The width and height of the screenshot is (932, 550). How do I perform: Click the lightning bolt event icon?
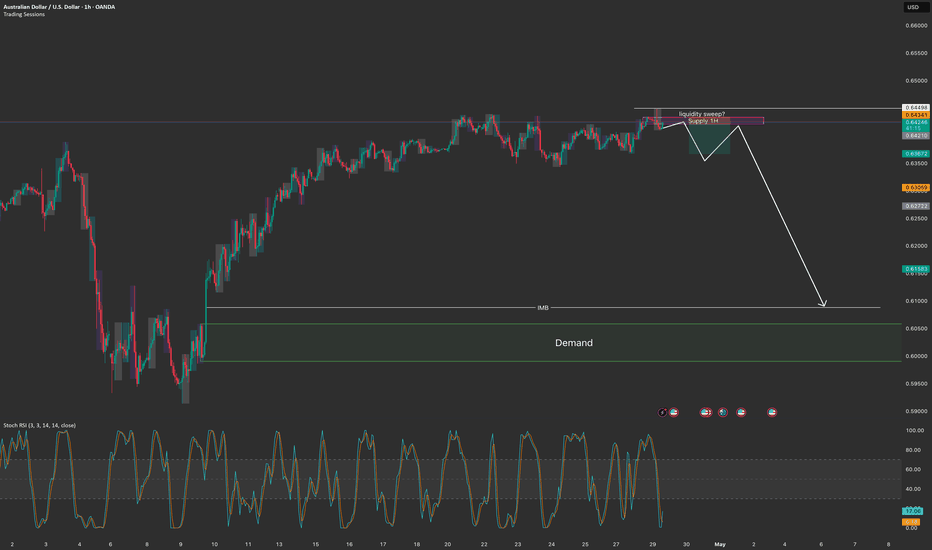pyautogui.click(x=663, y=412)
